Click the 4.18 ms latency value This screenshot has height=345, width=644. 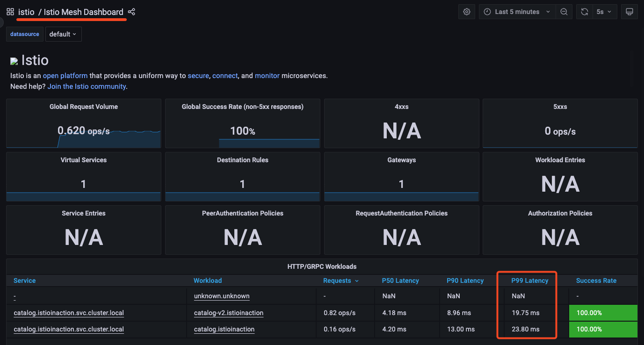(x=394, y=313)
